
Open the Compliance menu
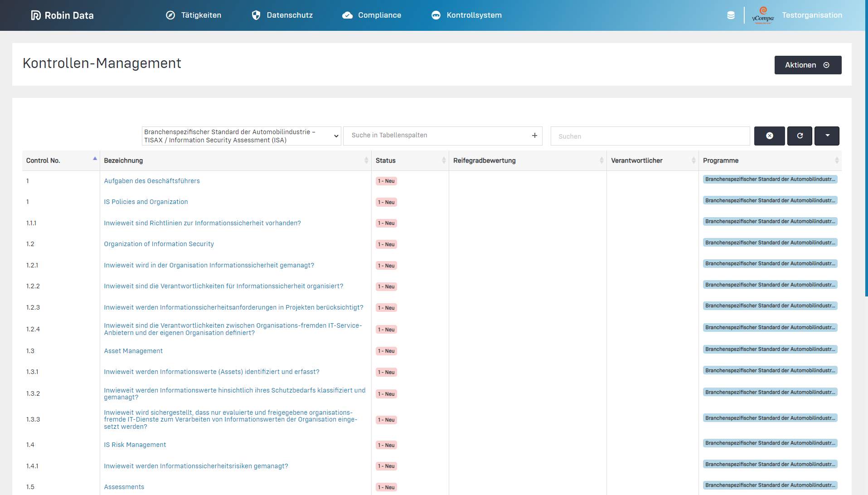[372, 15]
